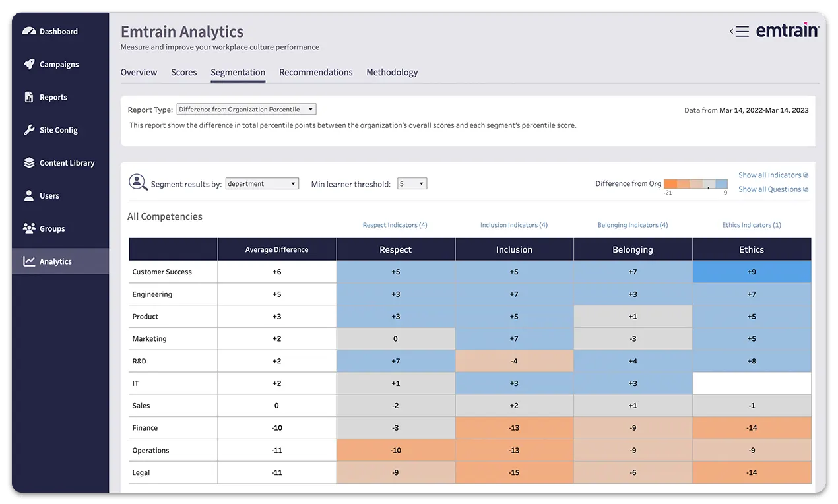Click Customer Success average +6 cell

[276, 272]
